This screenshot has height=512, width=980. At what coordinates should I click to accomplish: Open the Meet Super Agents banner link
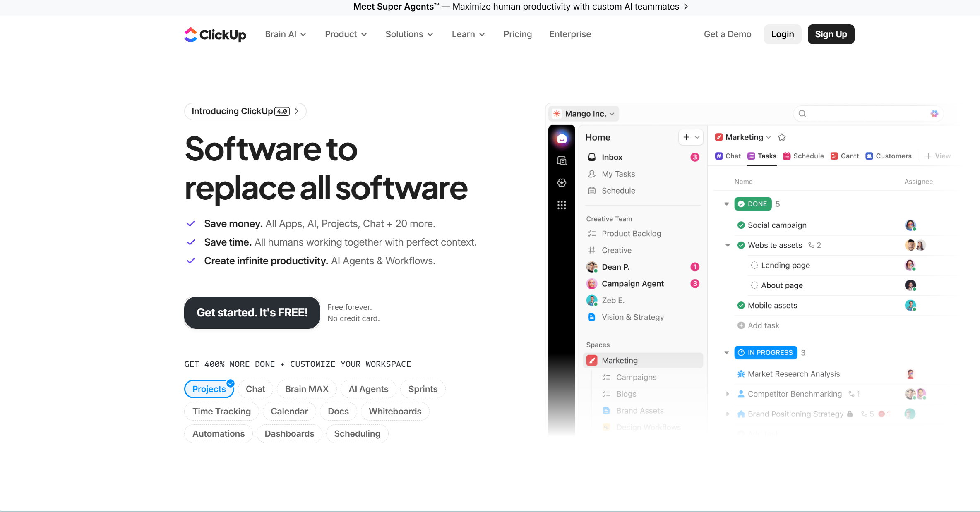tap(521, 7)
